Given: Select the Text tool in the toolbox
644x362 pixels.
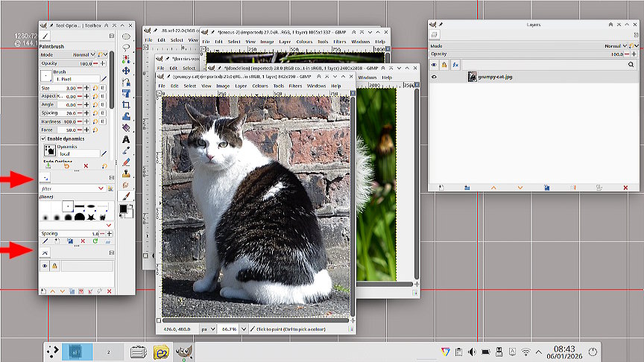Looking at the screenshot, I should coord(126,139).
